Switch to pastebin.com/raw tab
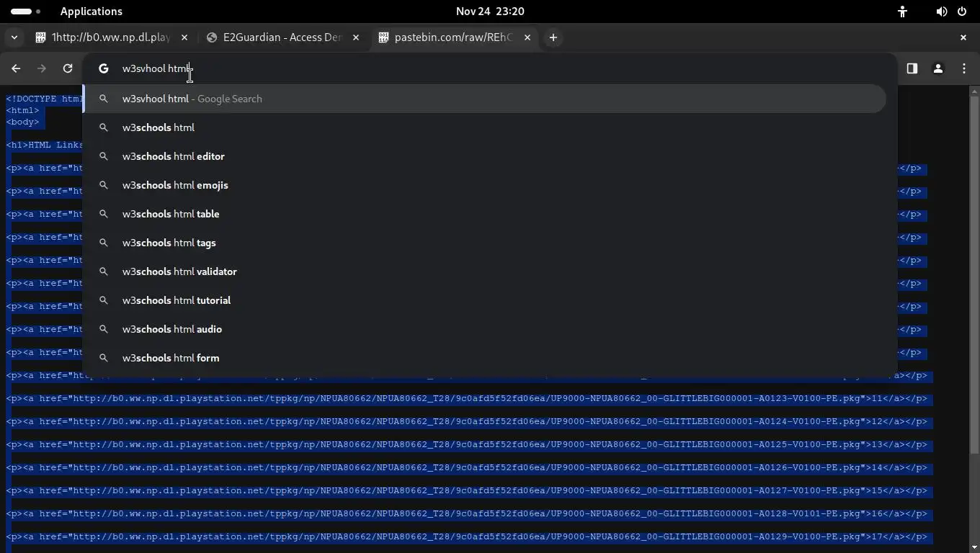This screenshot has height=553, width=980. (x=455, y=37)
